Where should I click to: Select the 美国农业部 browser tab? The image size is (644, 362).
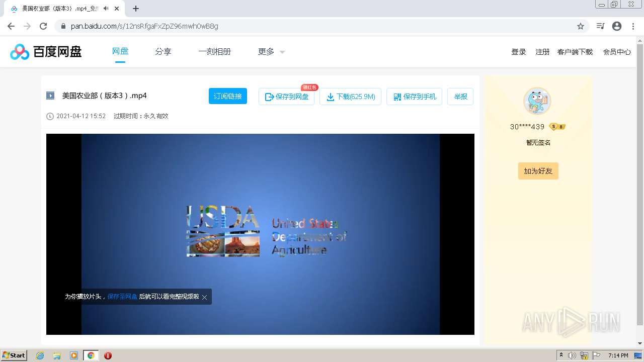(65, 9)
